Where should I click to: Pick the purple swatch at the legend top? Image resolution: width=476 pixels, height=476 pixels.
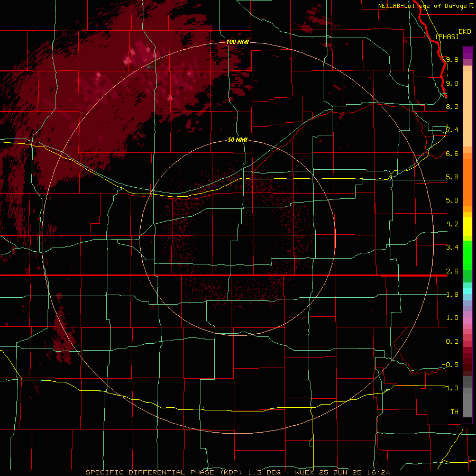(x=467, y=53)
